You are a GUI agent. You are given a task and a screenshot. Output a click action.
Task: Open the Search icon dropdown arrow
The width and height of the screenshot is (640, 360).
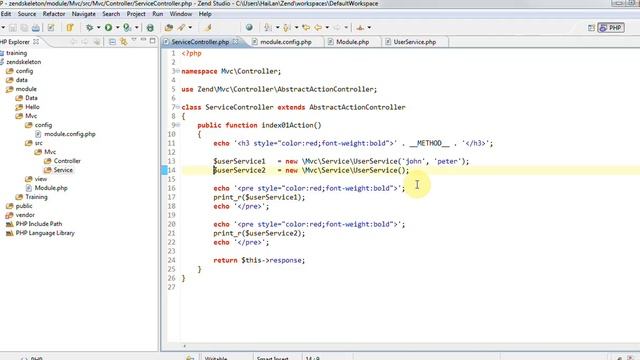coord(190,28)
